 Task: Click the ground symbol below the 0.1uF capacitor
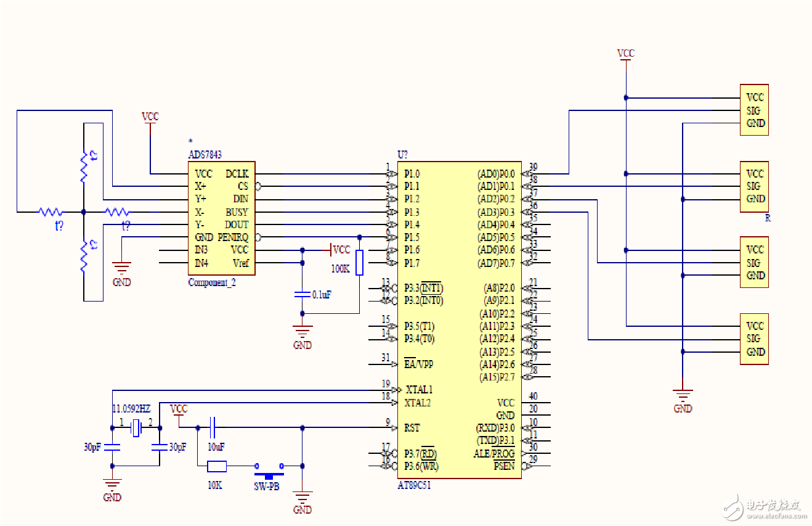pos(302,331)
